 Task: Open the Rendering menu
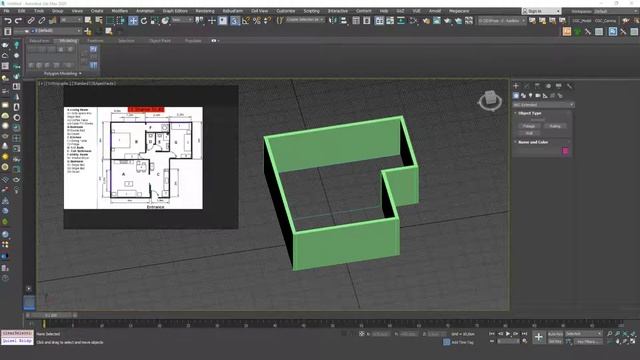click(x=205, y=11)
